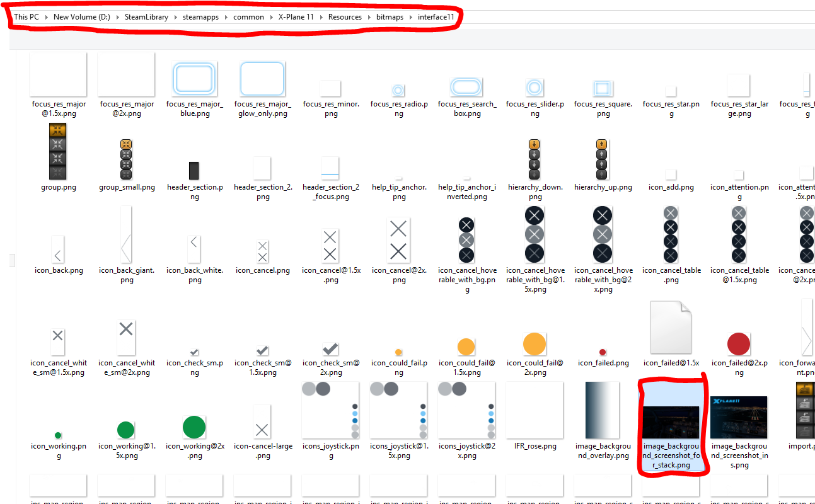815x504 pixels.
Task: Click the file name icon_cancel_table@1.5x.png
Action: point(740,275)
